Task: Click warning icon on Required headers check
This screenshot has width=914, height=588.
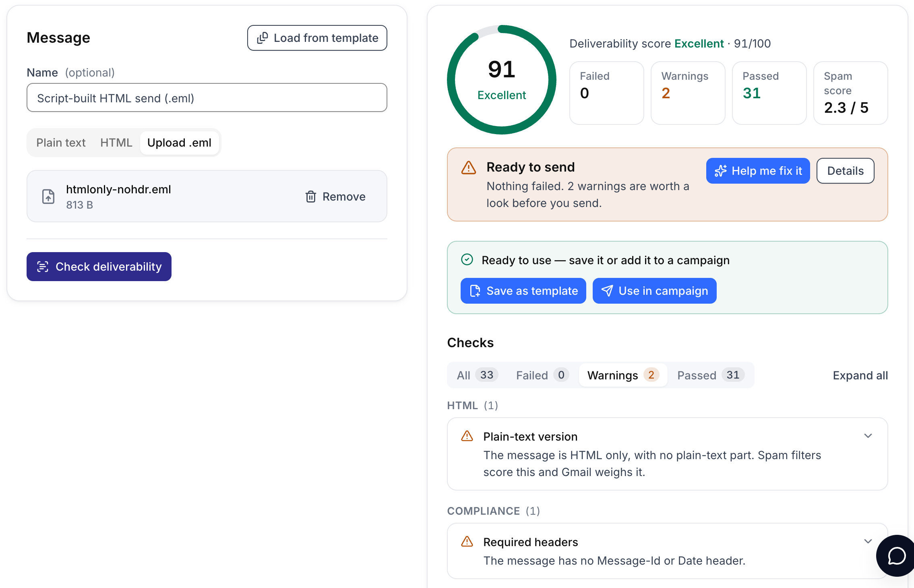Action: point(467,542)
